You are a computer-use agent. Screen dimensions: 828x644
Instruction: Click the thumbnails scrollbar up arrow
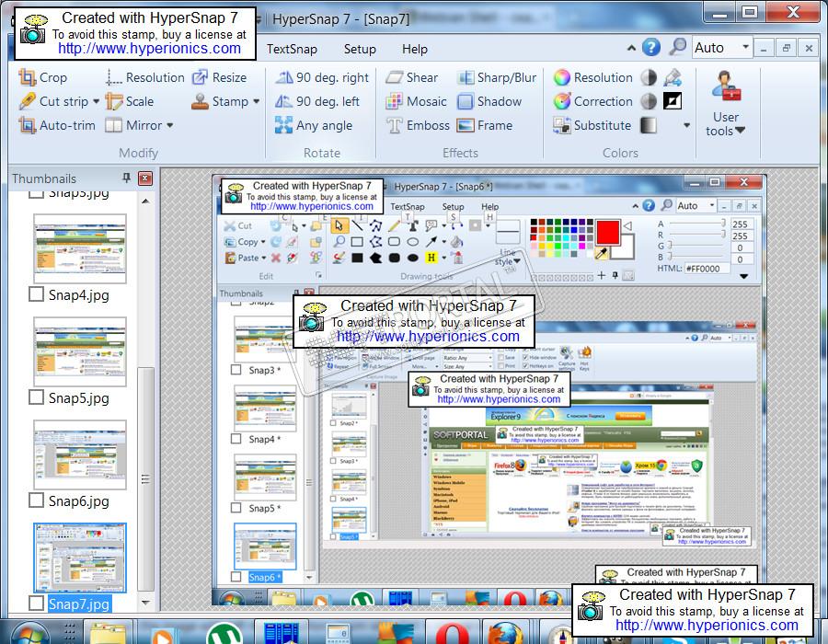[x=145, y=201]
